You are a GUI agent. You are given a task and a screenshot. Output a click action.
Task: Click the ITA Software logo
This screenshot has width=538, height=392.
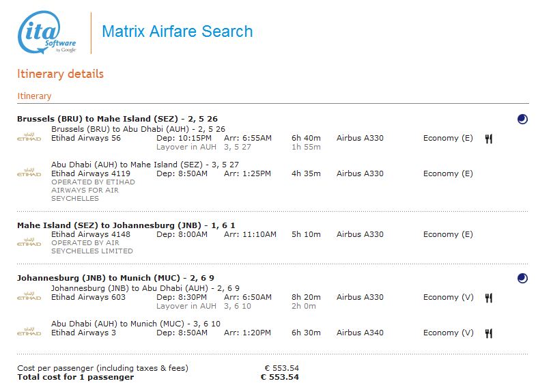coord(46,33)
